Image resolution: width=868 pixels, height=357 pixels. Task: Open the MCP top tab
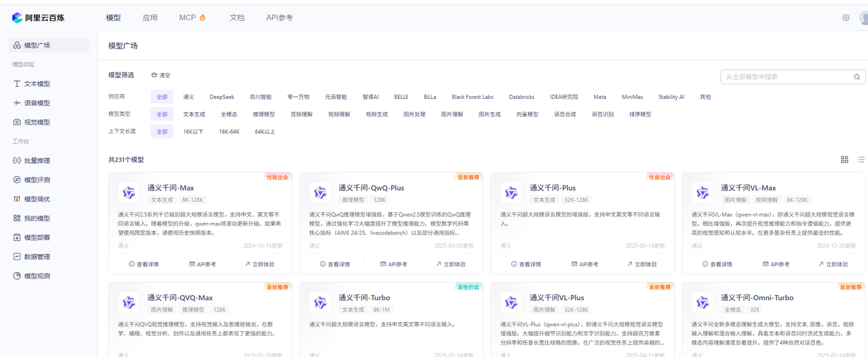coord(193,18)
